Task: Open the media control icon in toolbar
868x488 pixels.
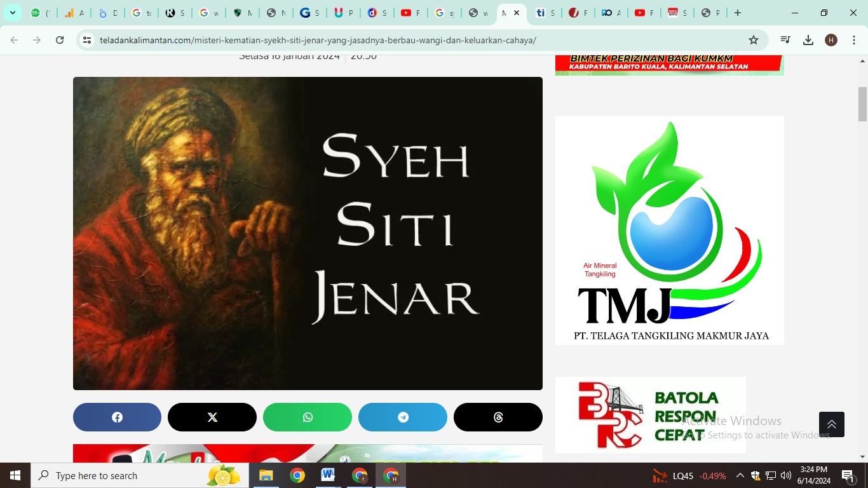Action: pos(785,40)
